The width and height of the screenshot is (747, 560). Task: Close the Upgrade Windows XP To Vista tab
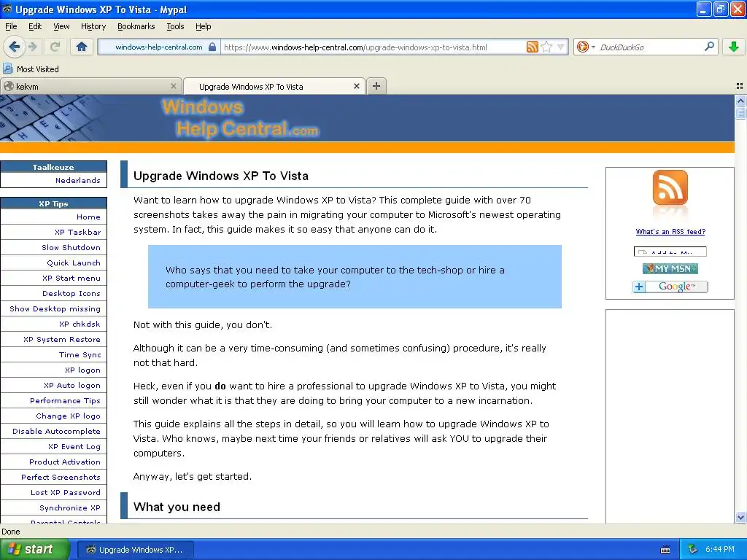pos(356,86)
